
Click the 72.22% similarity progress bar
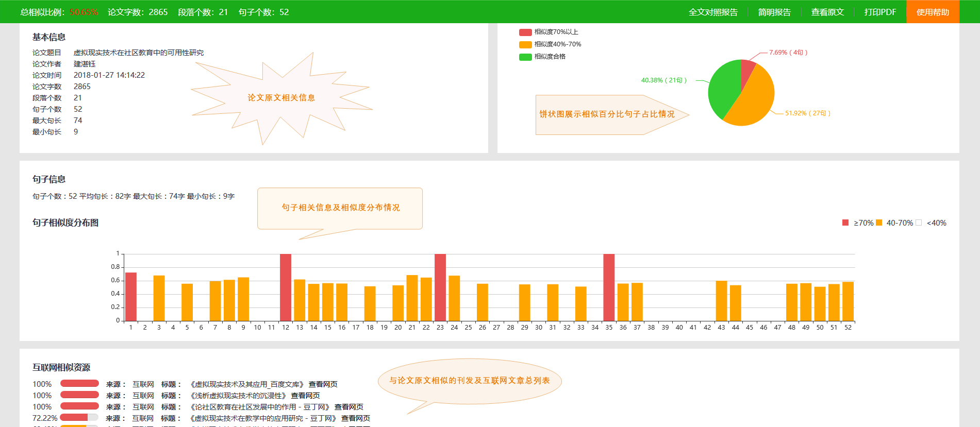[x=79, y=418]
